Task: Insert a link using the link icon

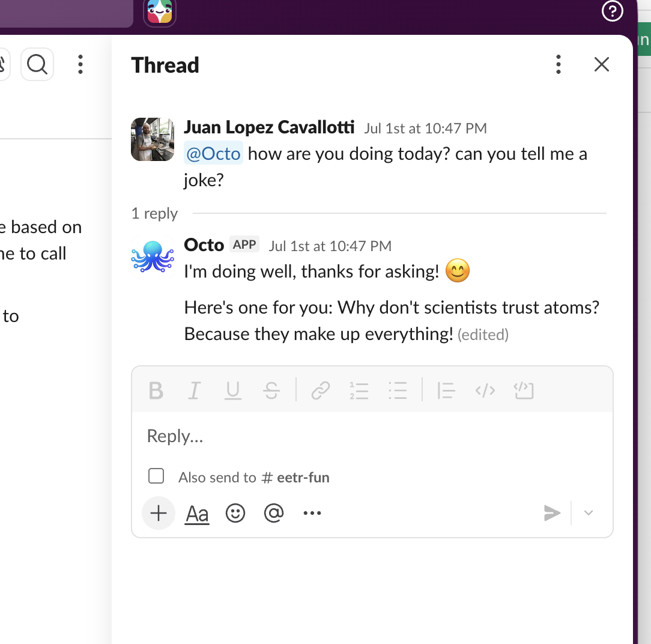Action: [321, 390]
